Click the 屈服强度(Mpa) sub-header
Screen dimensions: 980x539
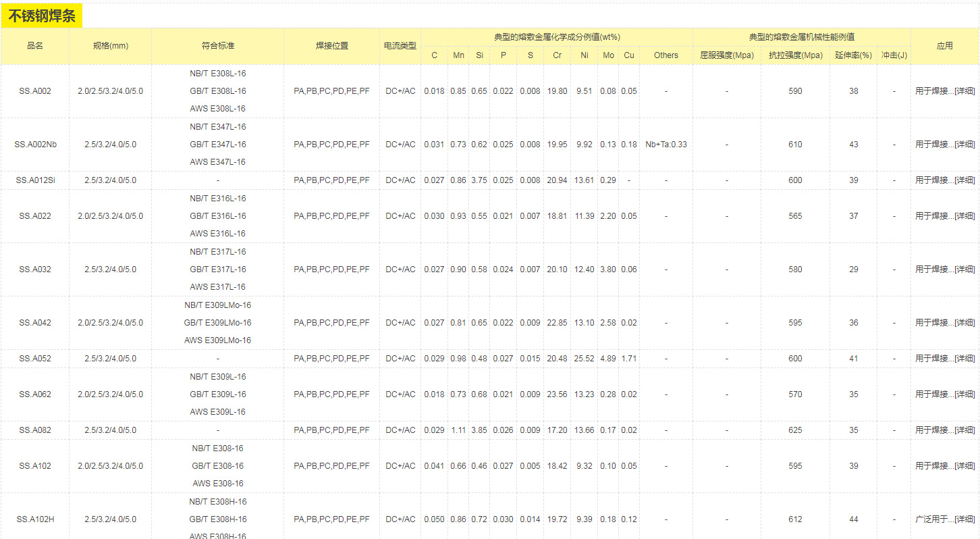coord(727,55)
